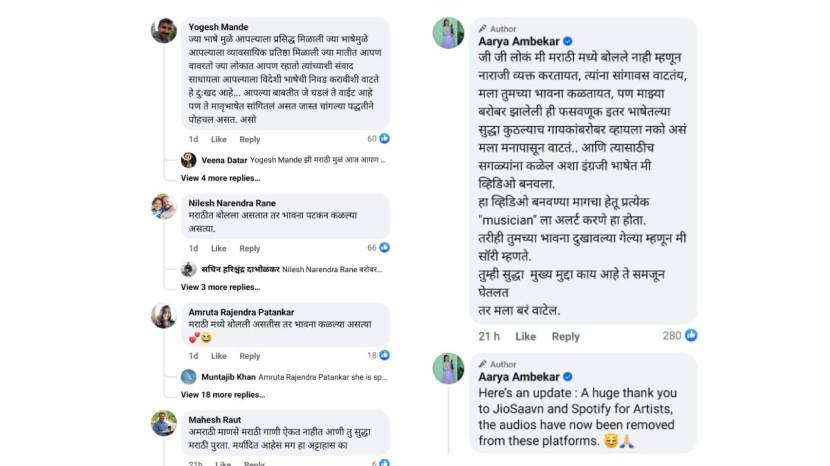Click Mahesh Raut's profile avatar
830x466 pixels.
click(x=164, y=423)
